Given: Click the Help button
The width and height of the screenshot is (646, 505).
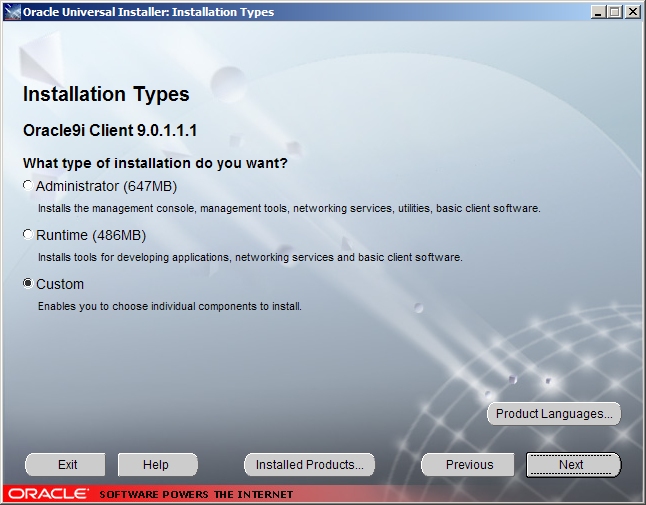Looking at the screenshot, I should click(x=157, y=465).
